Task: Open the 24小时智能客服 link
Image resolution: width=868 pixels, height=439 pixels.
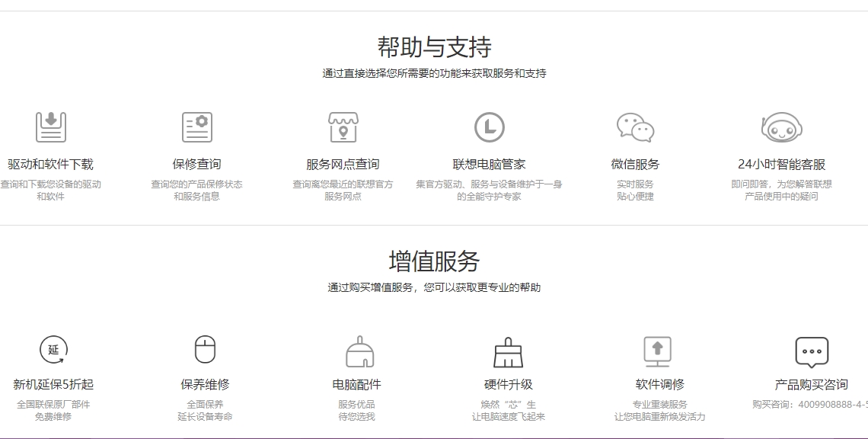Action: click(782, 164)
